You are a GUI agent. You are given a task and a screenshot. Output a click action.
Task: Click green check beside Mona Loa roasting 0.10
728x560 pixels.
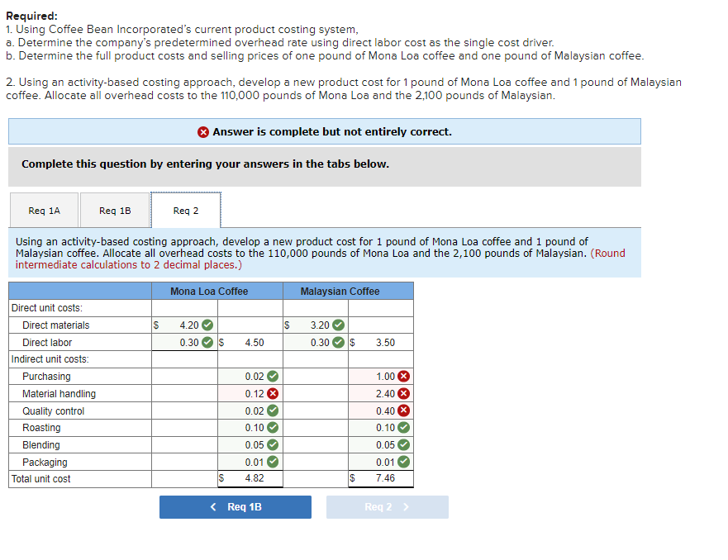coord(273,427)
